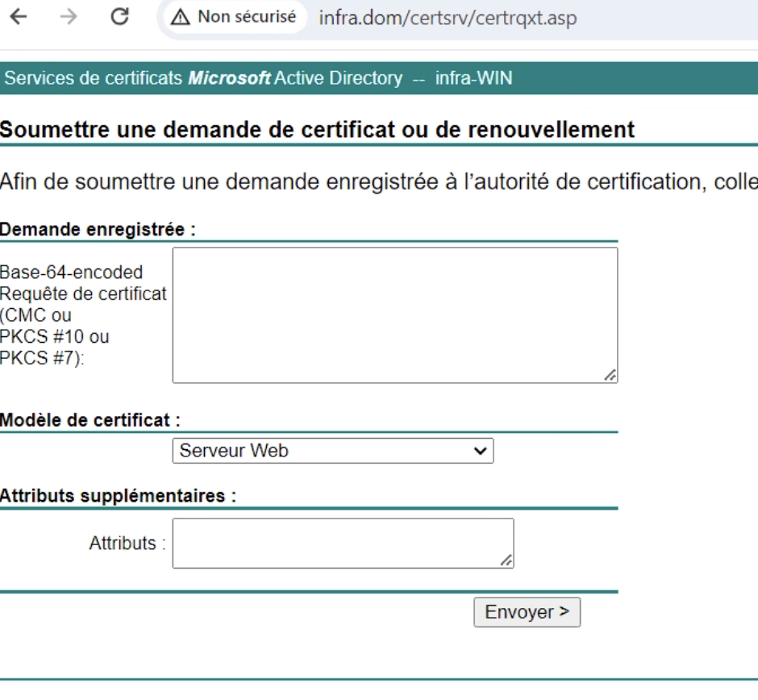Viewport: 758px width, 700px height.
Task: Click the chevron arrow of the template dropdown
Action: (481, 451)
